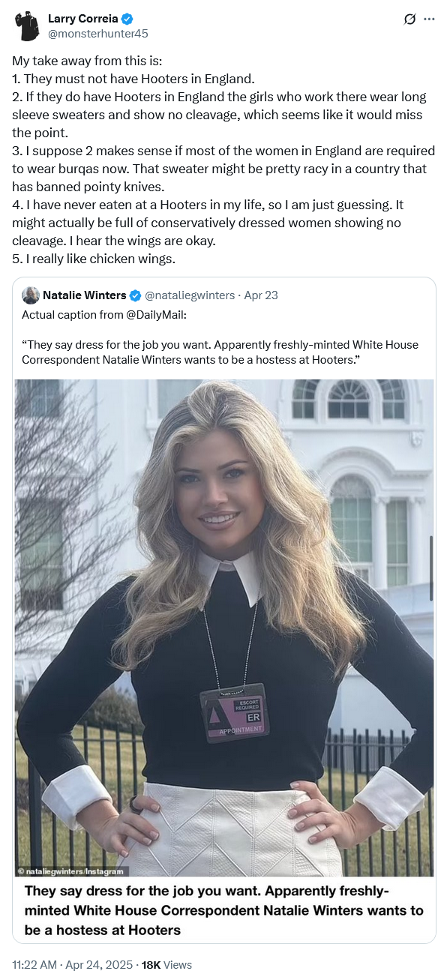Viewport: 447px width, 980px height.
Task: Click Larry Correia's profile avatar
Action: coord(27,25)
